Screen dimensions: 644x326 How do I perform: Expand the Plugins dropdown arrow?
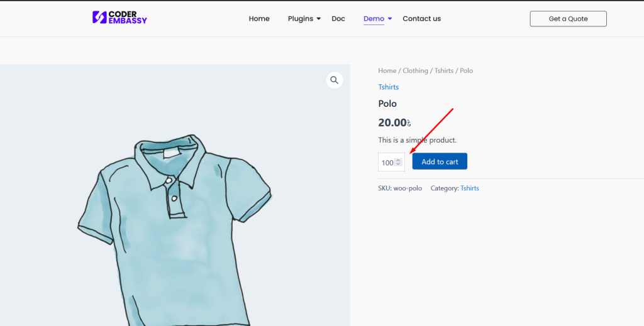(x=319, y=19)
